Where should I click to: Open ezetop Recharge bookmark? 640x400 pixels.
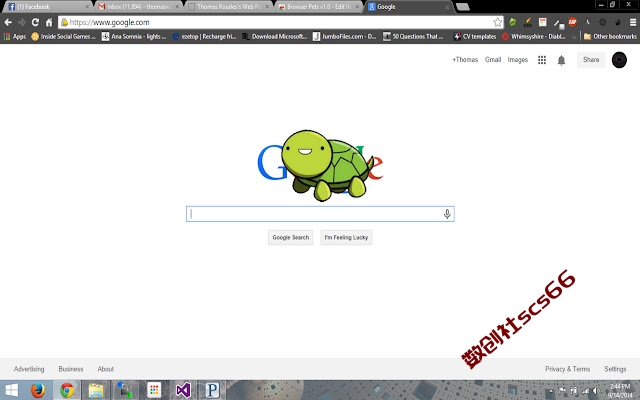[x=204, y=36]
